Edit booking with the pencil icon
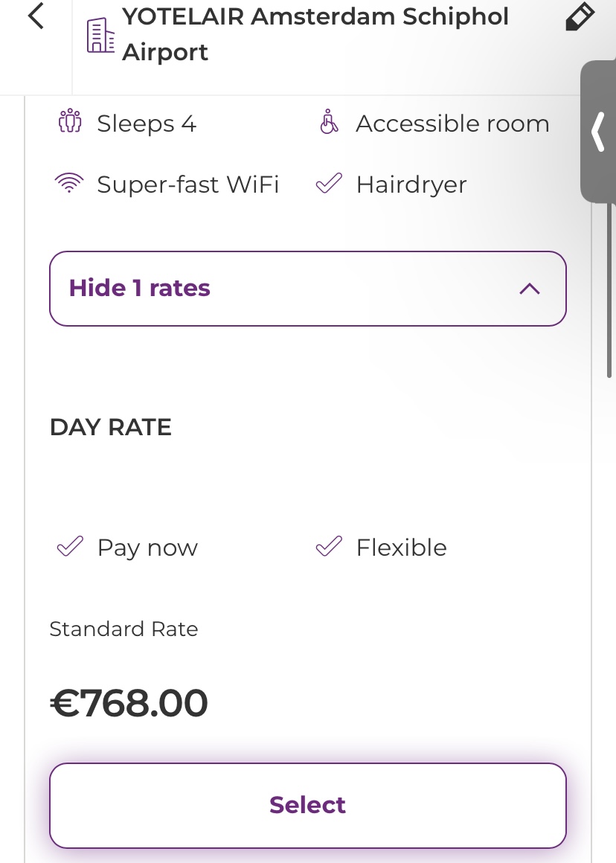The image size is (616, 863). 580,16
